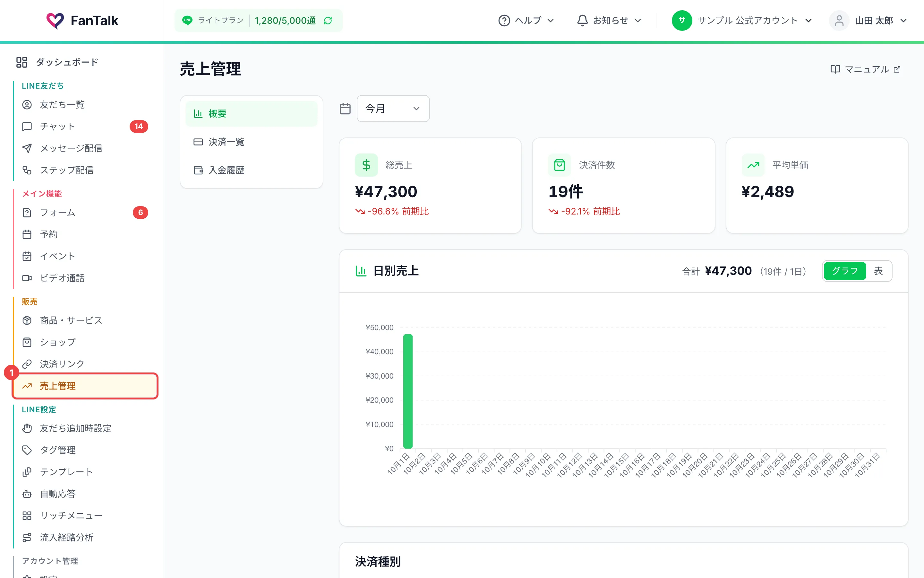
Task: Select the 入金履歴 tab
Action: [x=251, y=171]
